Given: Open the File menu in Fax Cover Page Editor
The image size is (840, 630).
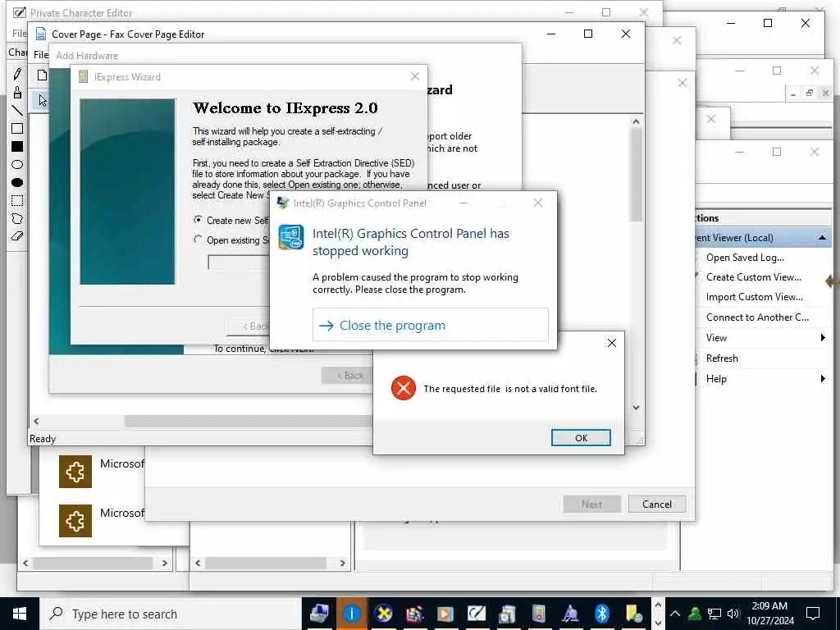Looking at the screenshot, I should point(41,55).
